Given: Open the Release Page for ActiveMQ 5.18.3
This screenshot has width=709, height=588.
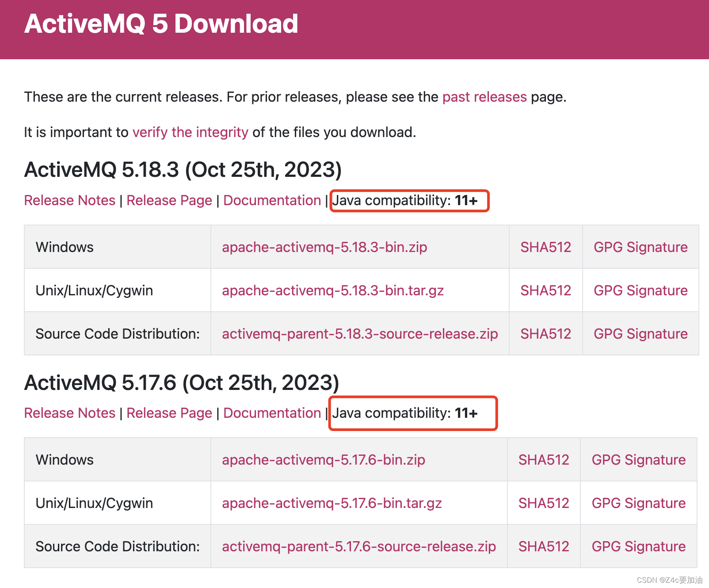Looking at the screenshot, I should coord(169,200).
